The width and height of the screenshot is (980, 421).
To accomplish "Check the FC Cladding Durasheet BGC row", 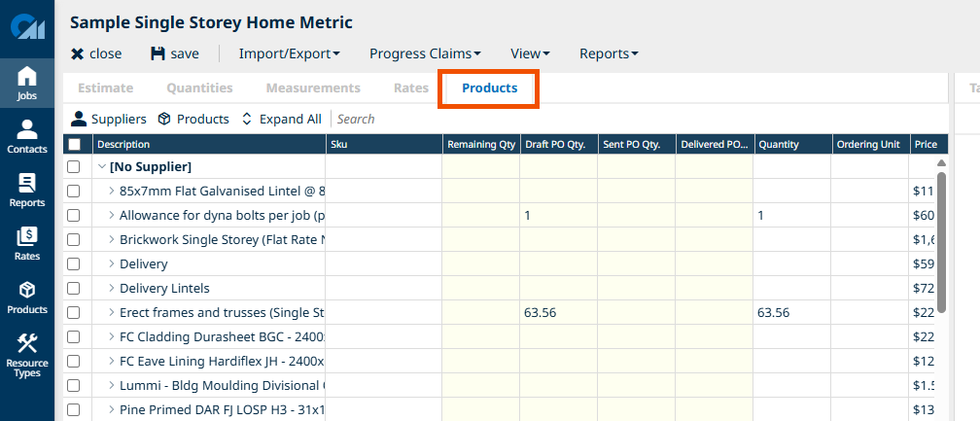I will [x=74, y=336].
